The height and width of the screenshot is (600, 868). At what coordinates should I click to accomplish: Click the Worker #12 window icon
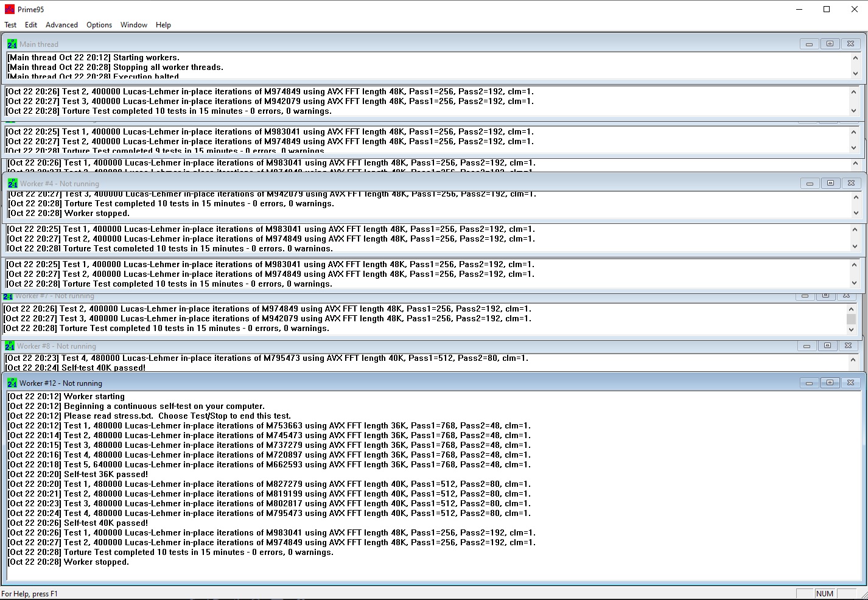pyautogui.click(x=12, y=383)
